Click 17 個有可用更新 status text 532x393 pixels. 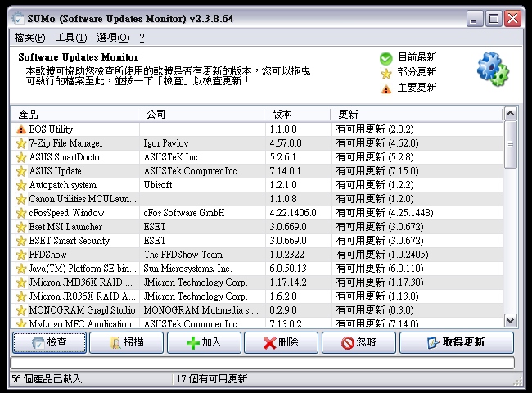212,379
